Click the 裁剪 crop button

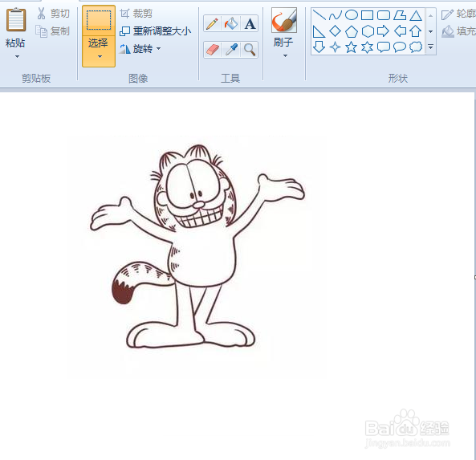coord(136,14)
